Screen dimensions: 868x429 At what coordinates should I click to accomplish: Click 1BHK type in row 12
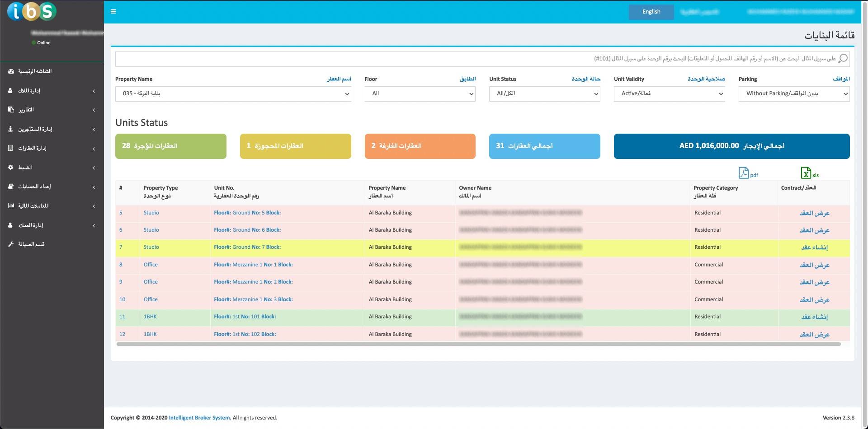(x=150, y=334)
